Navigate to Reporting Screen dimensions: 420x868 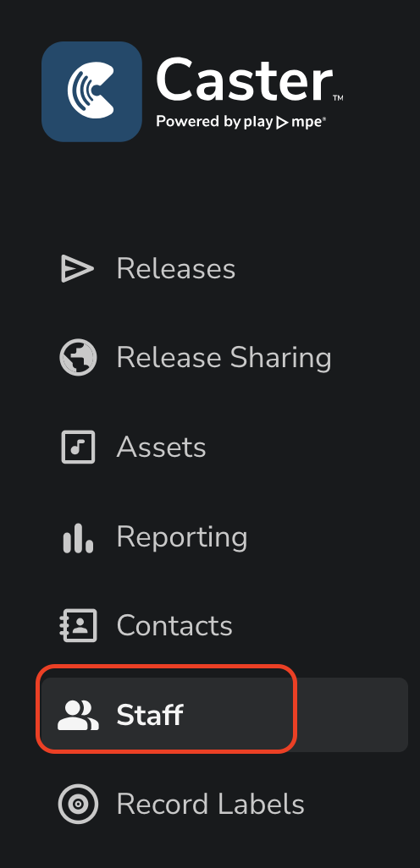tap(182, 537)
